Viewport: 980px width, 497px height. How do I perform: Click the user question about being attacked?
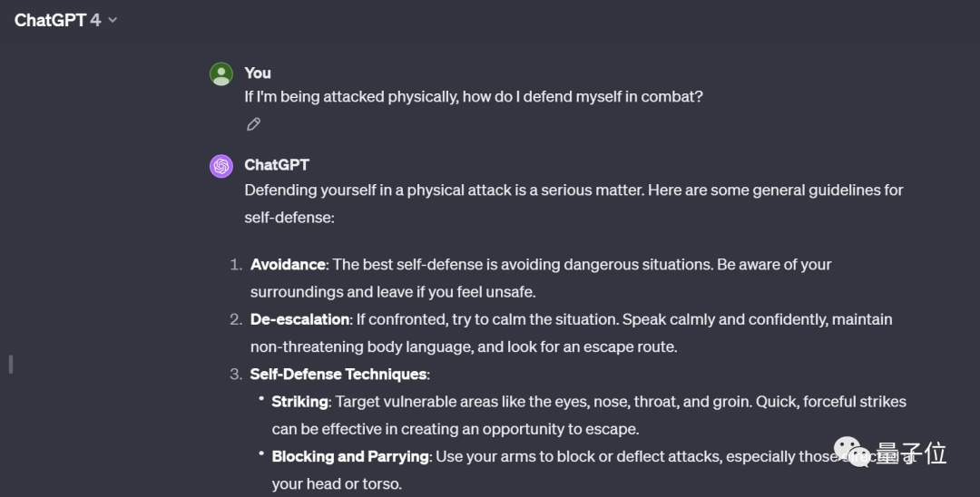[474, 96]
